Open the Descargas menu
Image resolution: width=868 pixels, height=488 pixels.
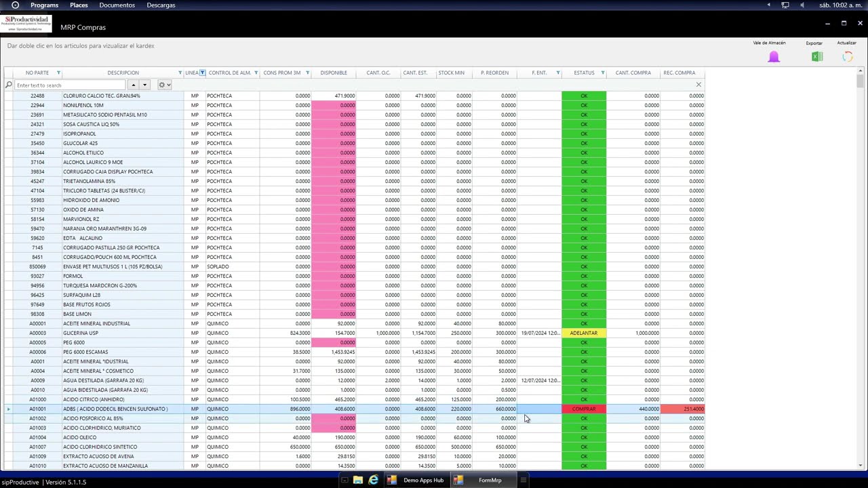(x=161, y=5)
